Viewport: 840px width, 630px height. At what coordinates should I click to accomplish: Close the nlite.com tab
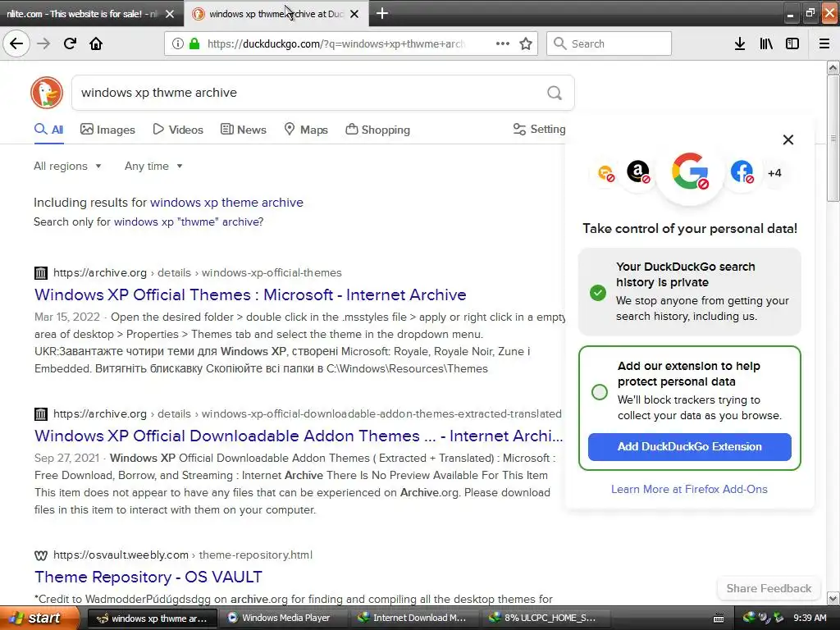(x=170, y=14)
